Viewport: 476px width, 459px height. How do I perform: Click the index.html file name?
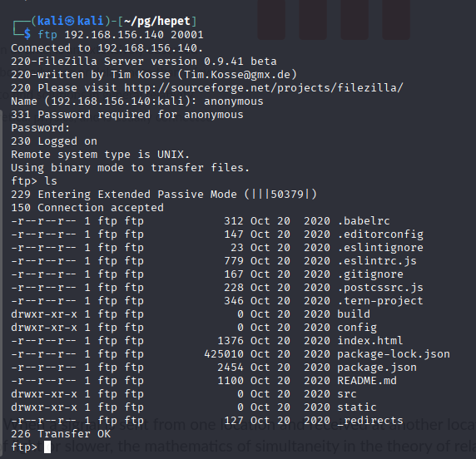[370, 341]
